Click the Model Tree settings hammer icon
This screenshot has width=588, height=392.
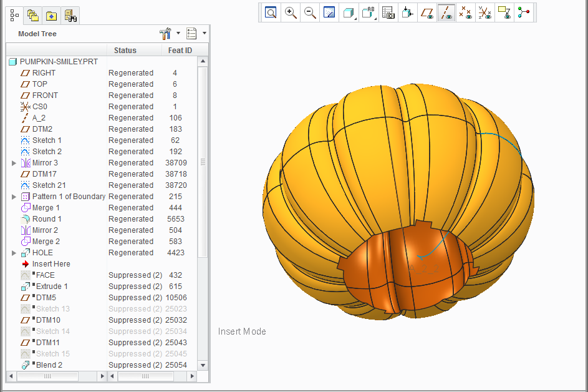pyautogui.click(x=165, y=34)
